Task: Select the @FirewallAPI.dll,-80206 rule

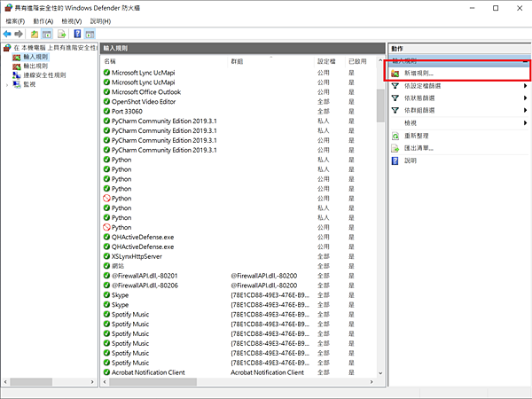Action: [145, 286]
